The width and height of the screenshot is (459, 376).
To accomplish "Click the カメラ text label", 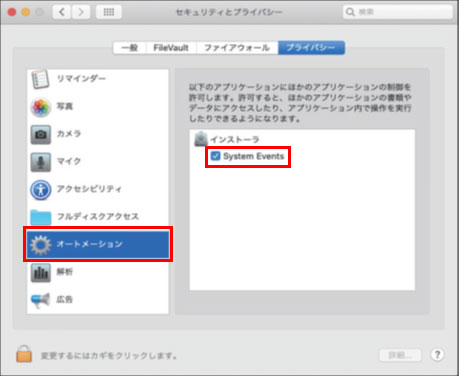I will pos(69,134).
